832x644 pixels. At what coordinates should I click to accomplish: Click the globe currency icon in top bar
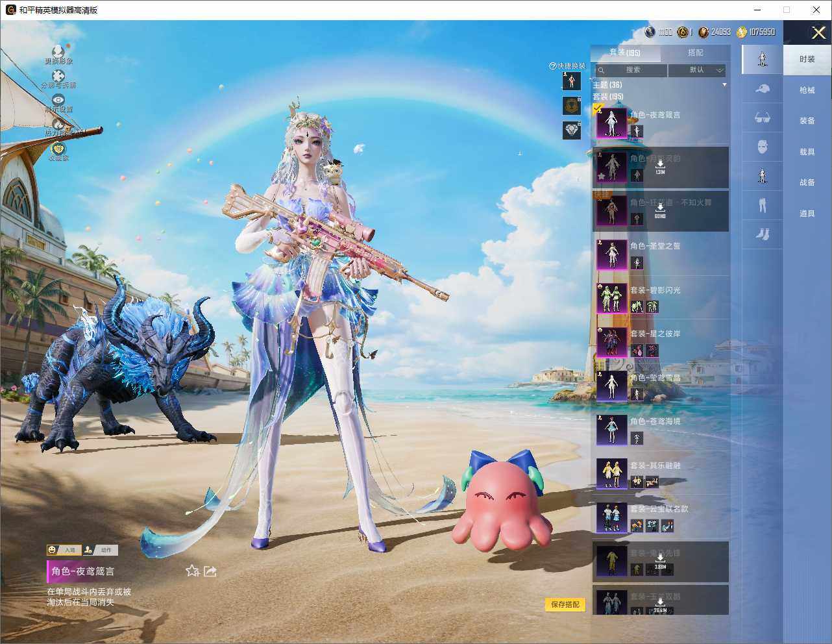coord(650,32)
